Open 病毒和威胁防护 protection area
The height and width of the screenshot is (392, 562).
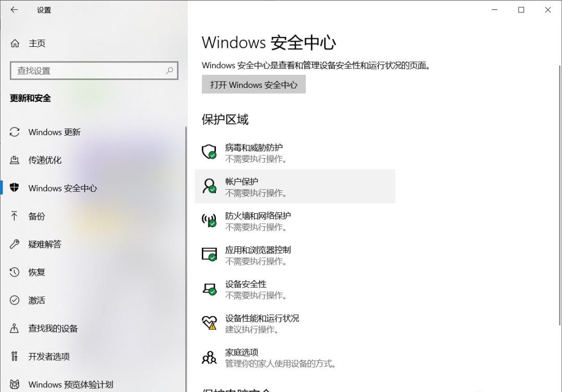[x=295, y=152]
